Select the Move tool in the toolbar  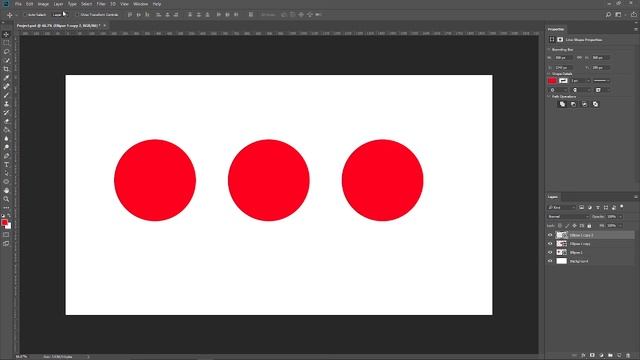6,34
